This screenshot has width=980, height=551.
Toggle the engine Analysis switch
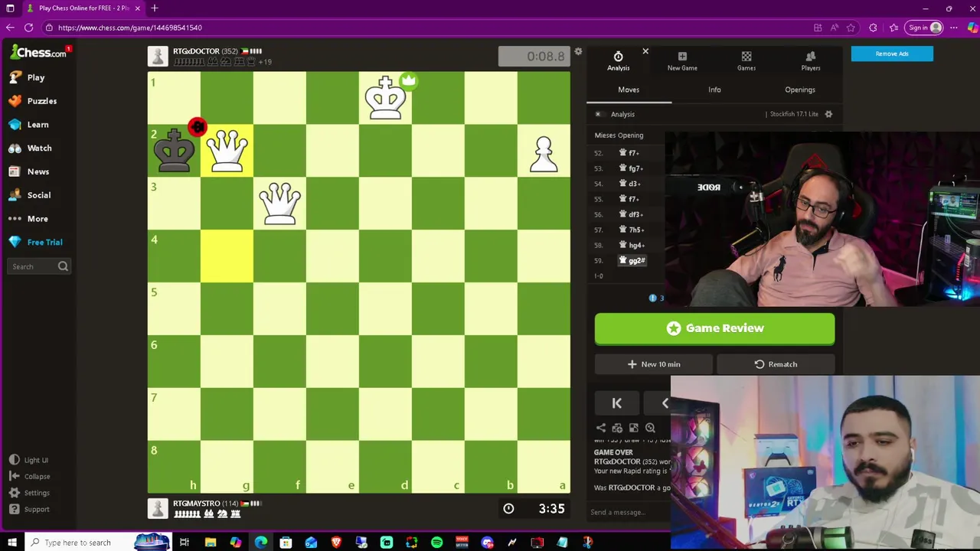599,114
